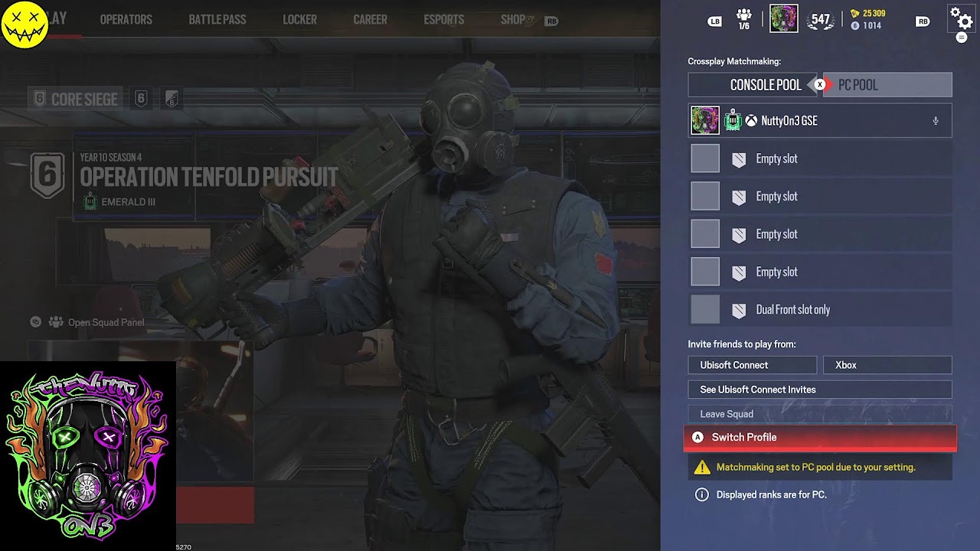
Task: Switch to the Battle Pass tab
Action: tap(217, 20)
